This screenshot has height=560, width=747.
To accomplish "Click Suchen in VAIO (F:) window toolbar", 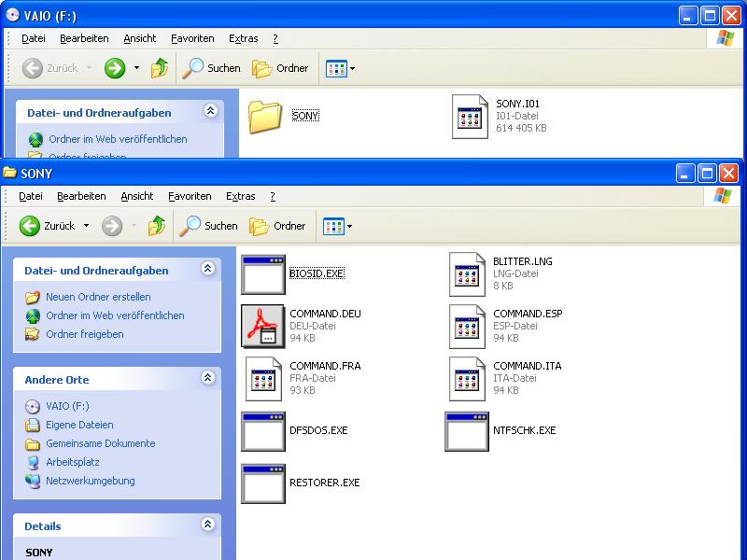I will pos(212,68).
